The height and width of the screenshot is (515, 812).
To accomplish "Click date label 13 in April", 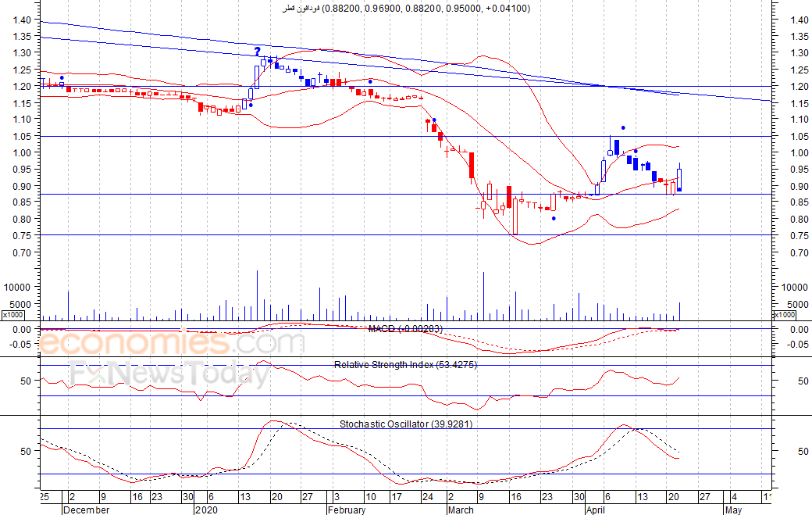I will [642, 497].
